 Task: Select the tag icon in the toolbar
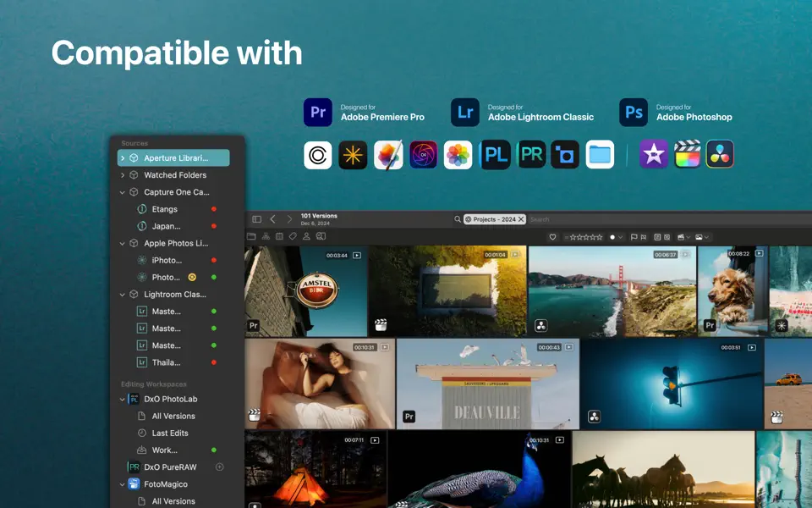coord(291,236)
